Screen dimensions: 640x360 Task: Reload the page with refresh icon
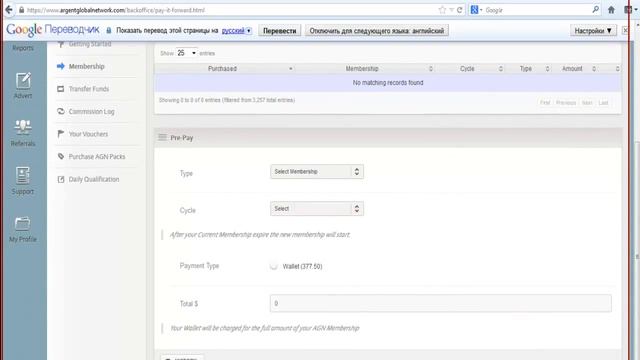[x=460, y=10]
